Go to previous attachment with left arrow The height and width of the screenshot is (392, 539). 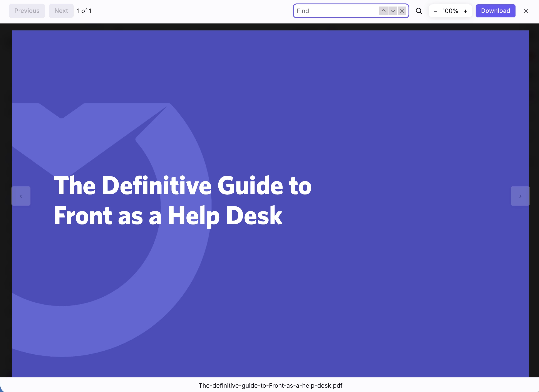(21, 196)
